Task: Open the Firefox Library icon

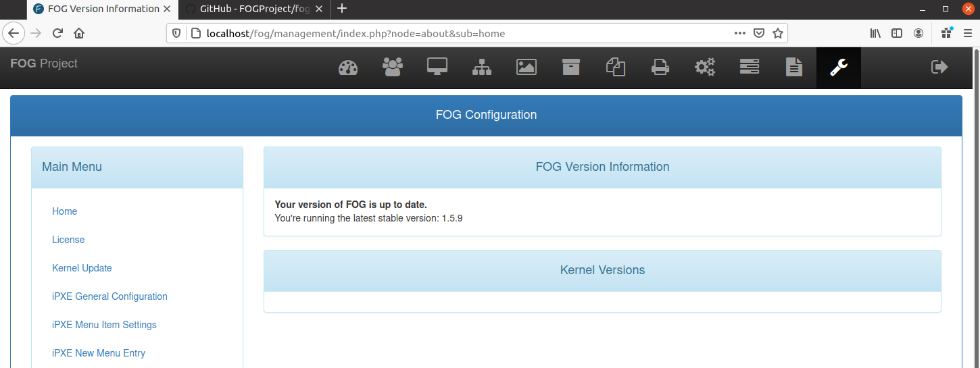Action: coord(875,33)
